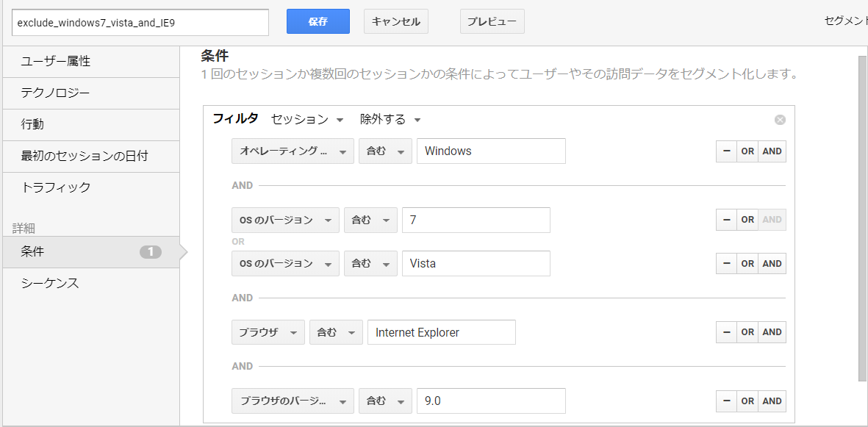868x427 pixels.
Task: Remove the 9.0 browser version condition row
Action: pos(726,401)
